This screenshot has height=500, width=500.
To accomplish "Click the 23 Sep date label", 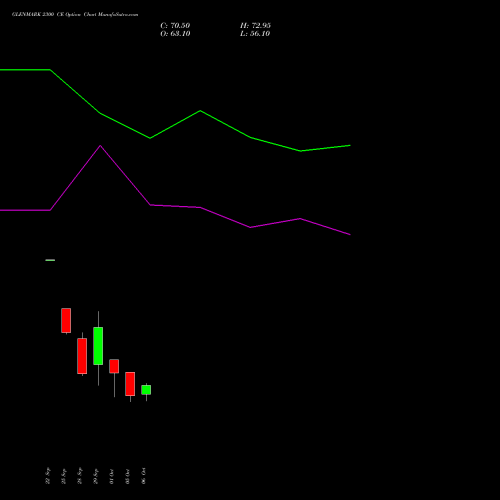I will click(x=64, y=476).
